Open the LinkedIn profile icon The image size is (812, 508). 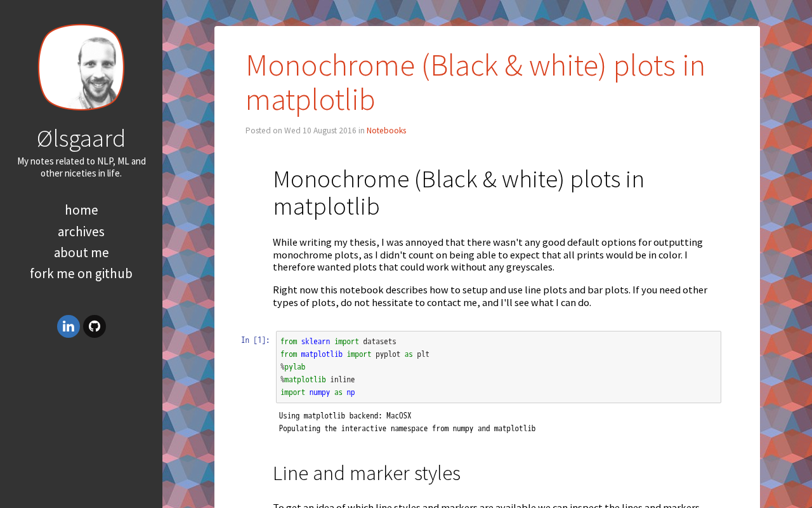click(69, 326)
